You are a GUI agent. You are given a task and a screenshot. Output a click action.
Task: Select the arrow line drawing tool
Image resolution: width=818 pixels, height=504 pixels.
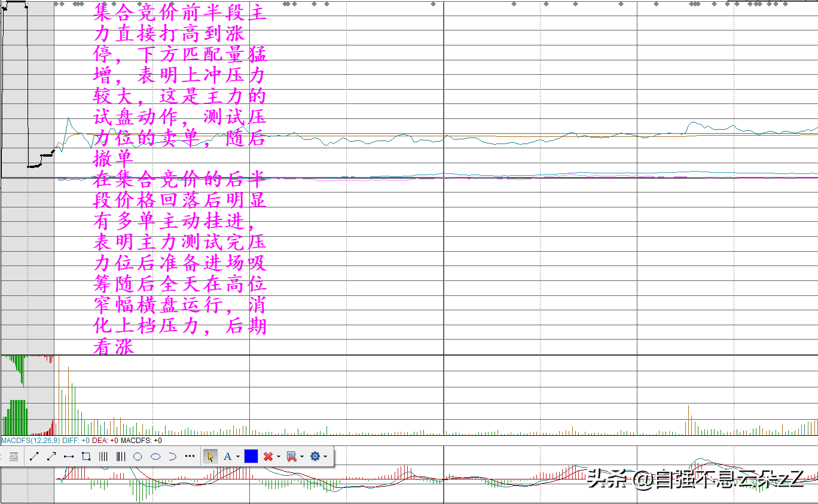pos(51,456)
